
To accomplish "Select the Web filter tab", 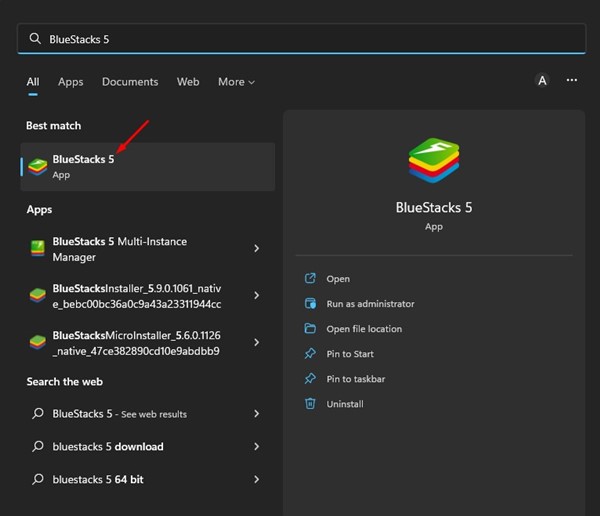I will click(x=188, y=82).
